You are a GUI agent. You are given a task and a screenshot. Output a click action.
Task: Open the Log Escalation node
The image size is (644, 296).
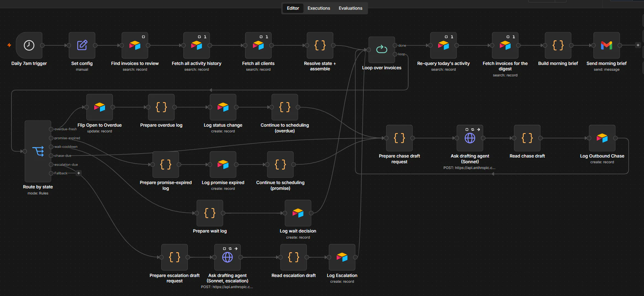point(342,257)
